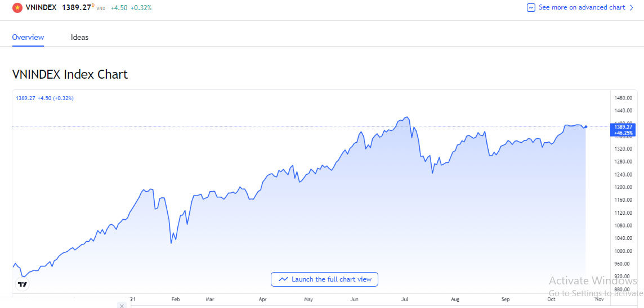
Task: Click the Oct marker on the time axis
Action: [551, 300]
